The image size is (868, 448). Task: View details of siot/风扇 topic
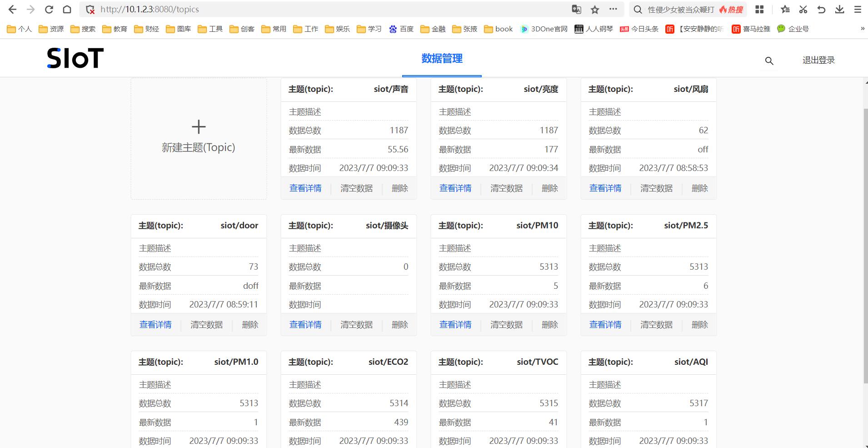point(605,188)
